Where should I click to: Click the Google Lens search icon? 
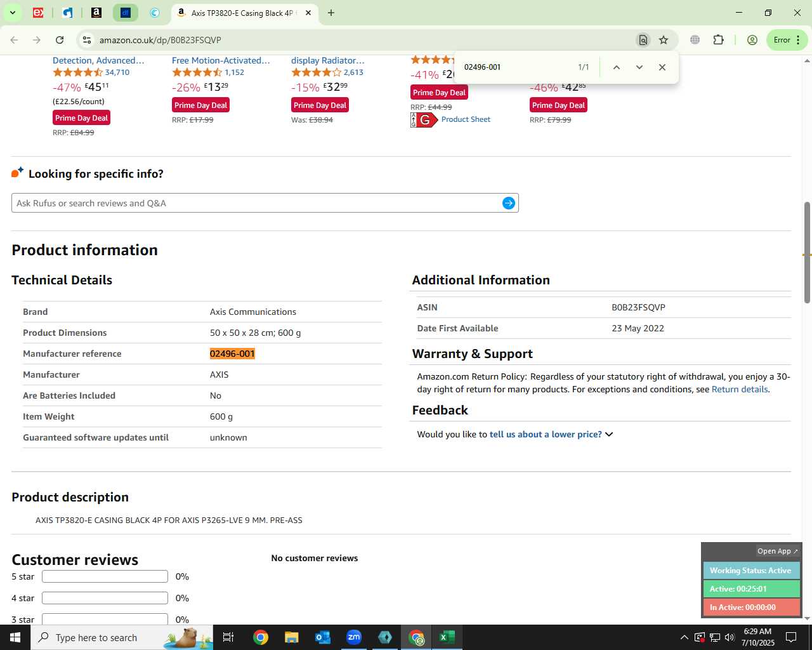click(643, 40)
